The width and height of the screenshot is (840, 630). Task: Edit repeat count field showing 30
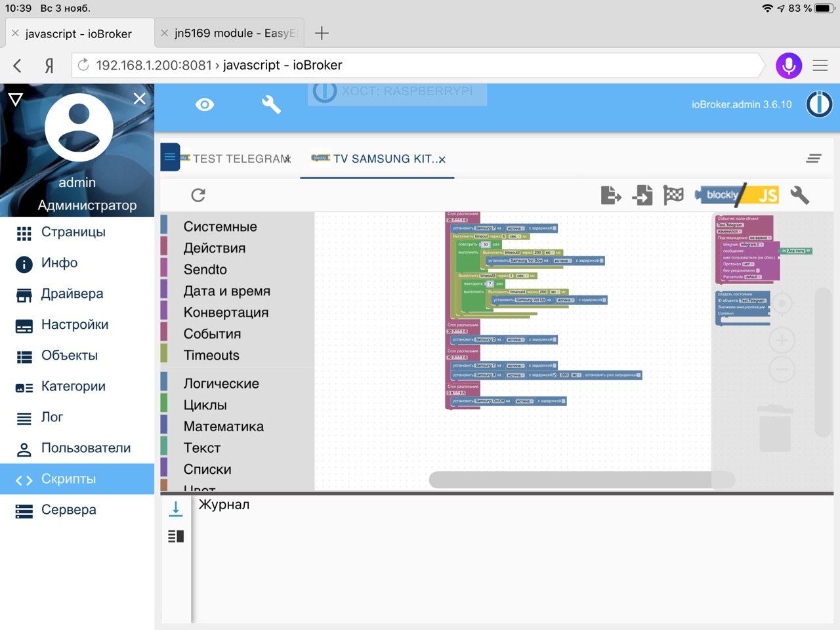click(x=486, y=244)
